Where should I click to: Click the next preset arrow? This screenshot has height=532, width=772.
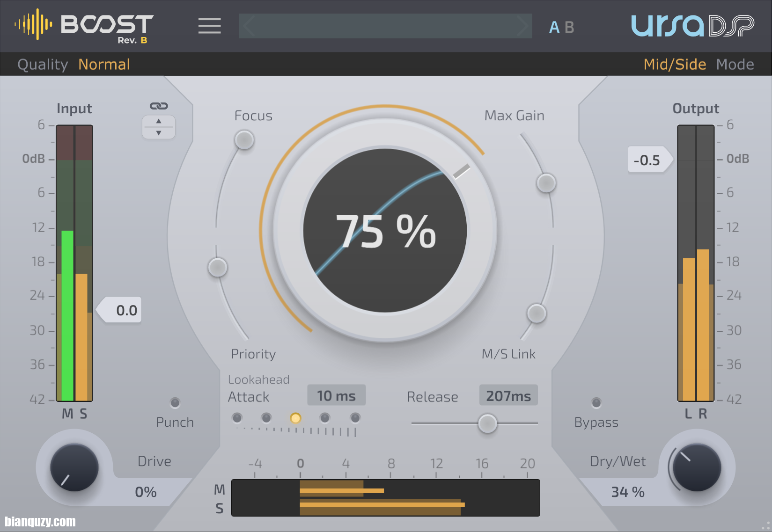pos(522,26)
